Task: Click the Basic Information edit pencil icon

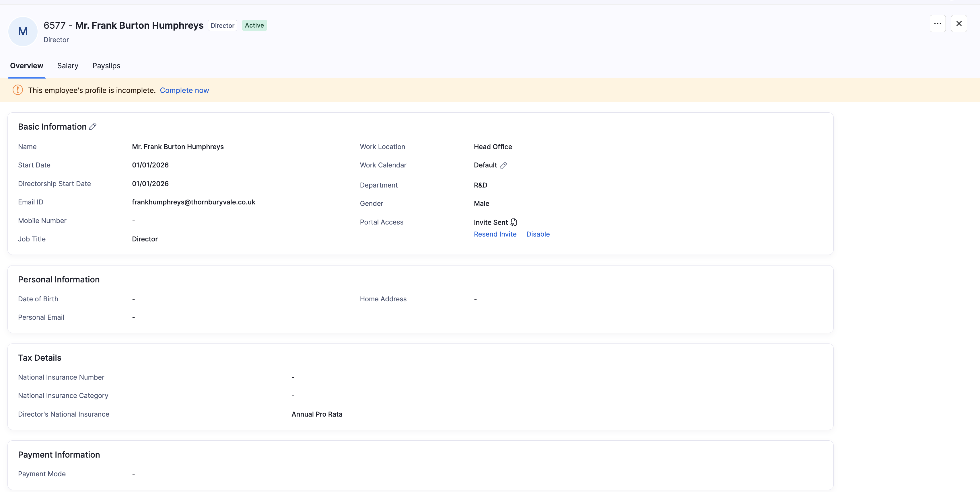Action: [x=93, y=127]
